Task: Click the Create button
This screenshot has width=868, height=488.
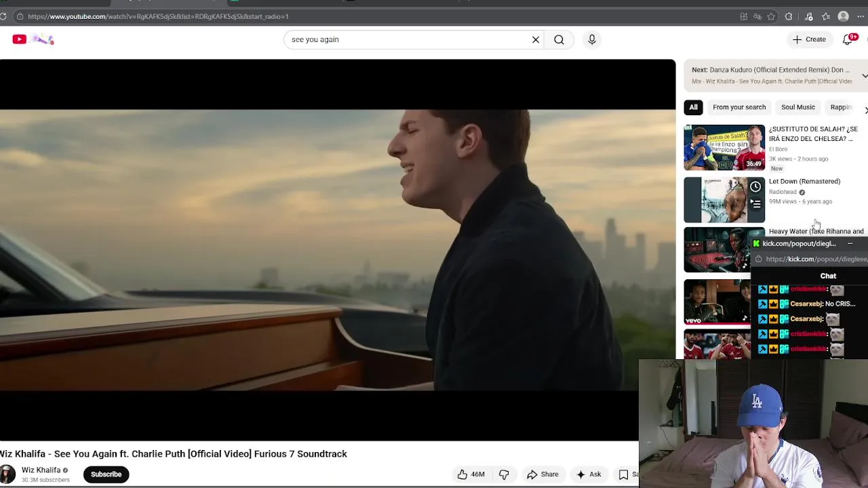Action: click(809, 39)
